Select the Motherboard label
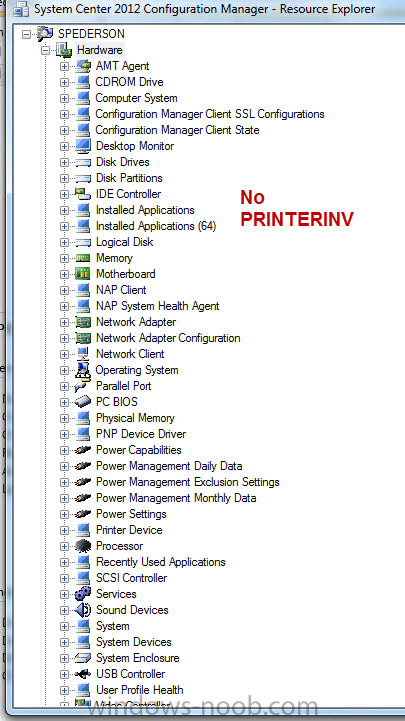Viewport: 405px width, 721px height. (x=125, y=274)
